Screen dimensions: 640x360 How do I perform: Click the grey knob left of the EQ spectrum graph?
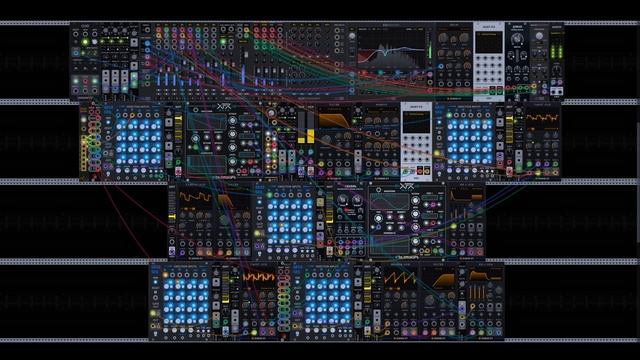click(x=352, y=36)
